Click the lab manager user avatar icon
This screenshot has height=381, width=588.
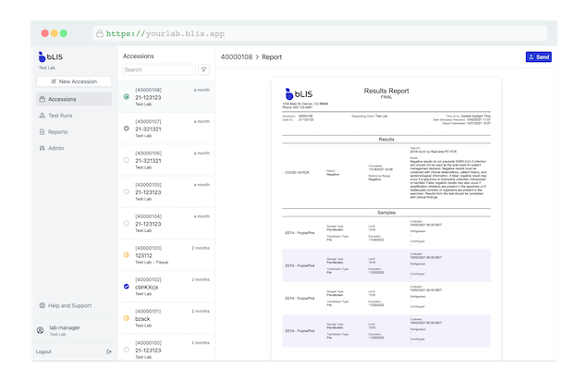pos(41,330)
